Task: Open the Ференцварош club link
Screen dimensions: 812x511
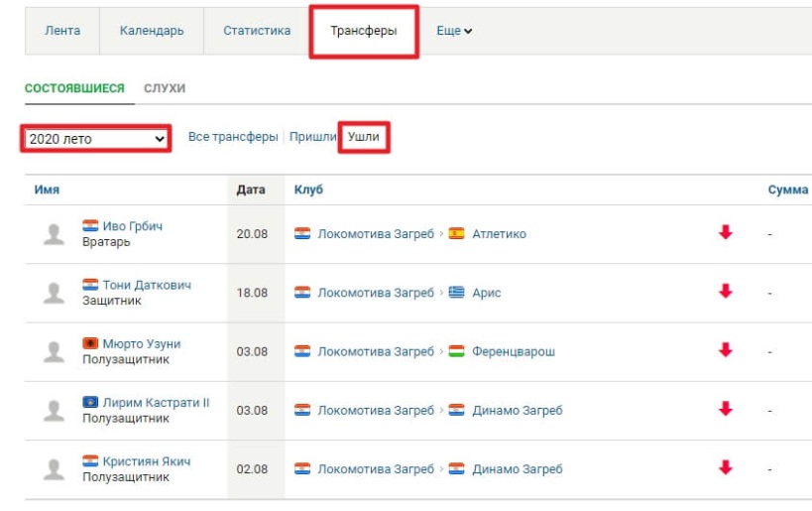Action: (x=514, y=351)
